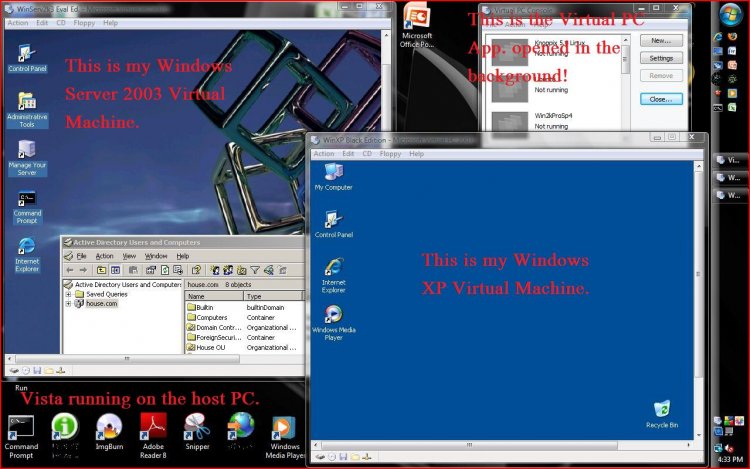Viewport: 750px width, 469px height.
Task: Toggle Show/Hide console tree toolbar icon
Action: (x=115, y=270)
